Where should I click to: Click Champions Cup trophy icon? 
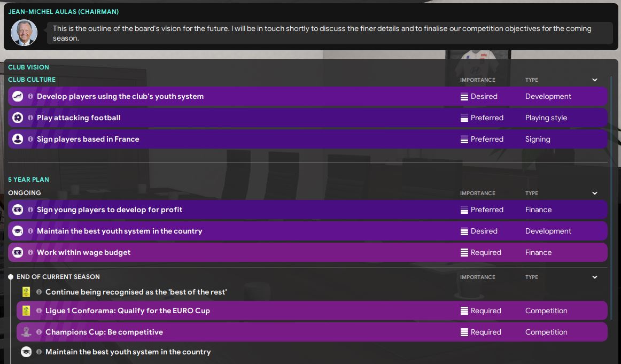tap(26, 332)
